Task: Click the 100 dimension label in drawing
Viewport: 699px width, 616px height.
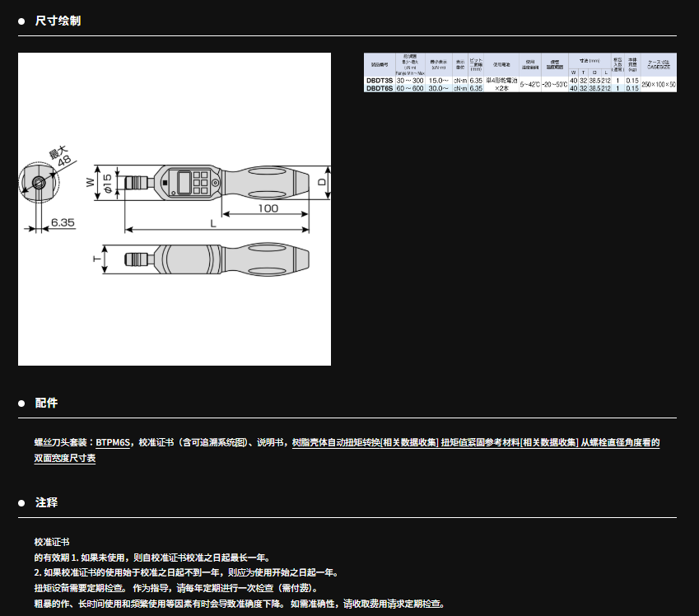Action: tap(268, 208)
